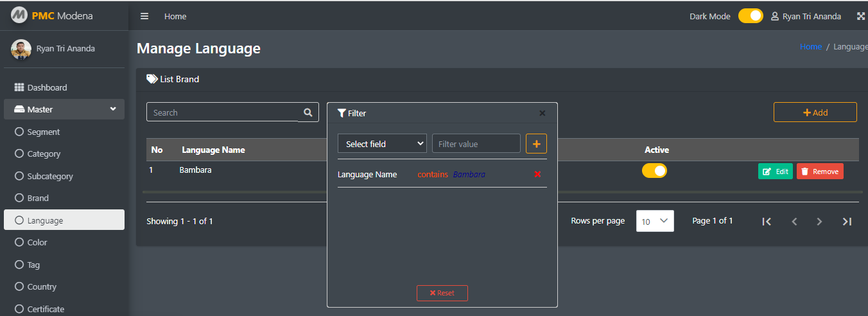868x316 pixels.
Task: Open Subcategory in sidebar
Action: point(64,176)
